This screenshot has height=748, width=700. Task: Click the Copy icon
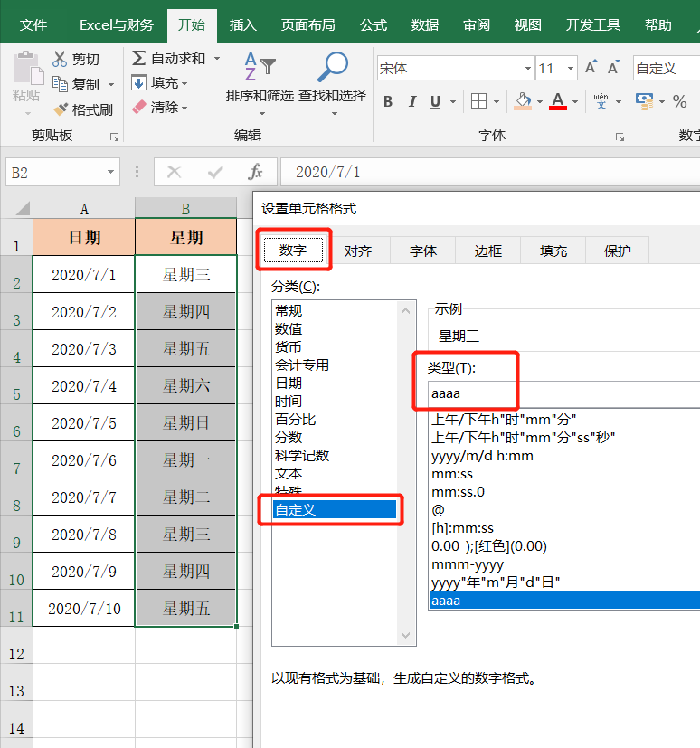[x=60, y=84]
